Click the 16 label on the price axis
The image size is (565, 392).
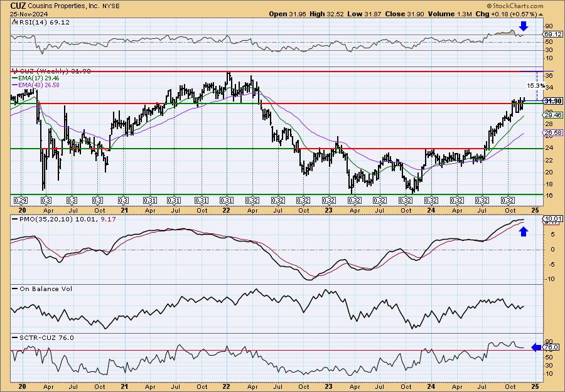click(549, 196)
